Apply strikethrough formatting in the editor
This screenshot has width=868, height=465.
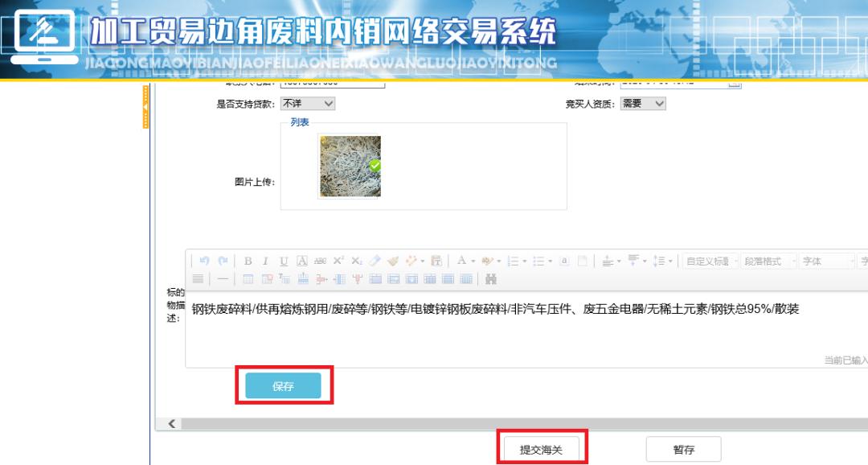click(x=320, y=261)
